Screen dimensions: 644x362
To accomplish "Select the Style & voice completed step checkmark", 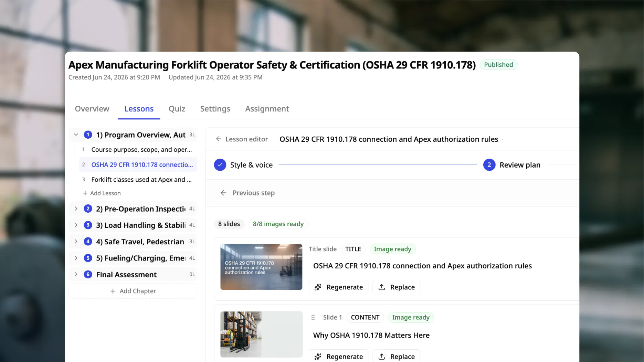I will click(x=220, y=165).
